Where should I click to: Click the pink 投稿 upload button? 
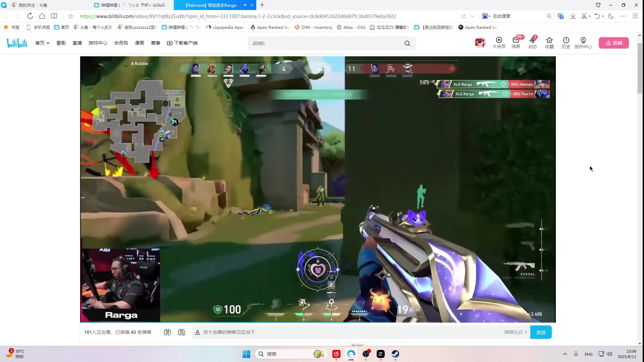pyautogui.click(x=613, y=43)
